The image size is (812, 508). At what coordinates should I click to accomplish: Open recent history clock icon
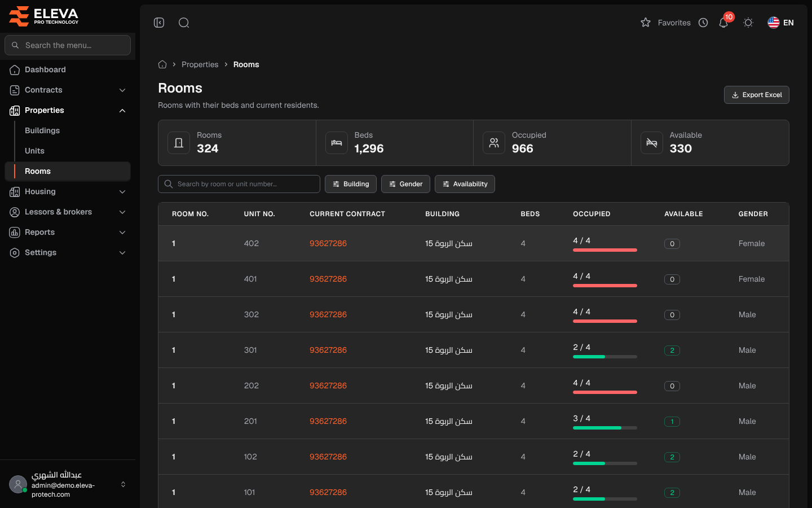(x=703, y=23)
